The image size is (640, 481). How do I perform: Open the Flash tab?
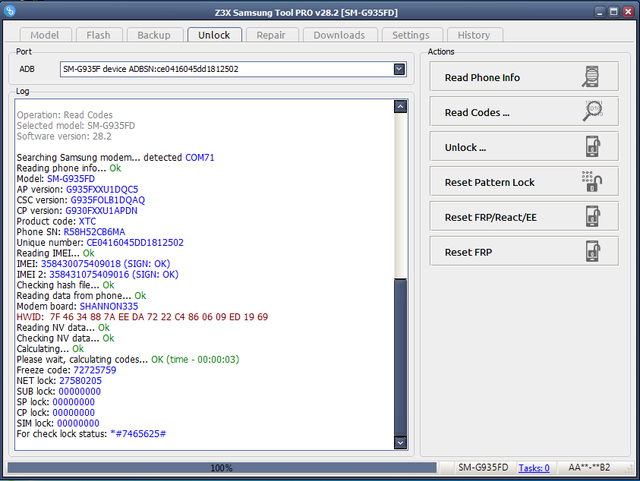click(98, 35)
